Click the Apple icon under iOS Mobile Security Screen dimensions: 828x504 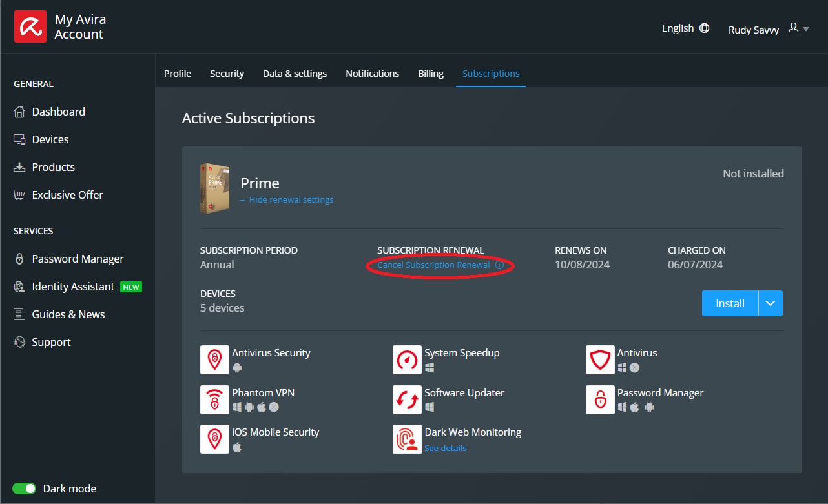point(237,447)
